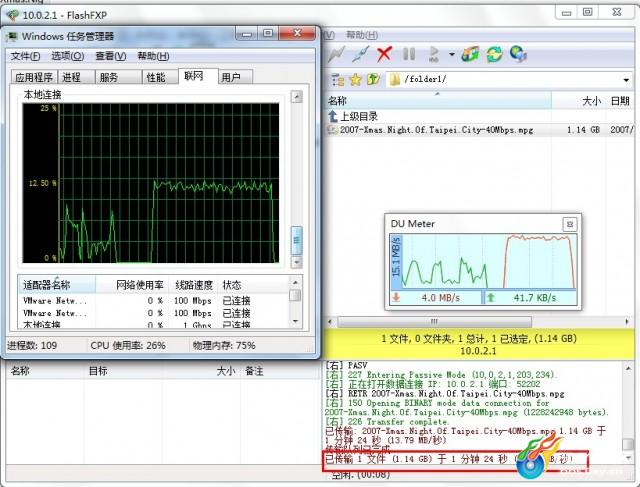The height and width of the screenshot is (487, 640).
Task: Click the switch panes transfer icon
Action: [470, 54]
